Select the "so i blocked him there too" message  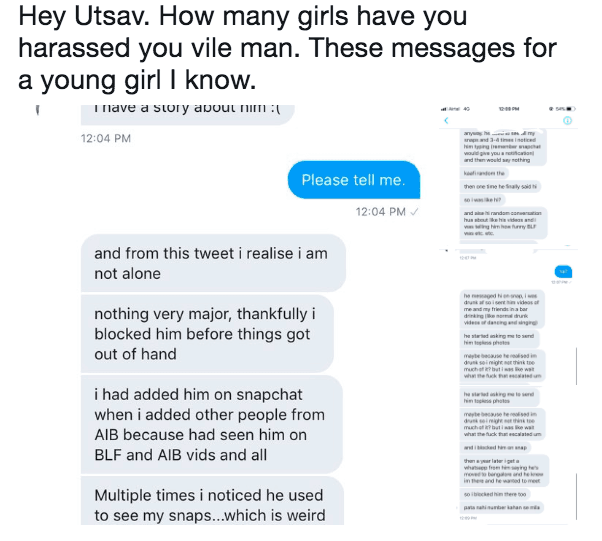[497, 495]
